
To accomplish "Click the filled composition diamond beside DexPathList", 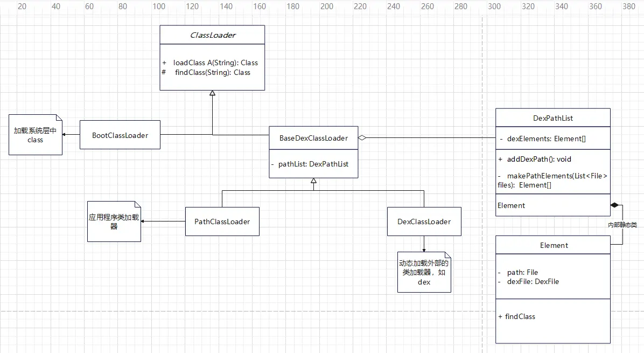I will pos(615,205).
